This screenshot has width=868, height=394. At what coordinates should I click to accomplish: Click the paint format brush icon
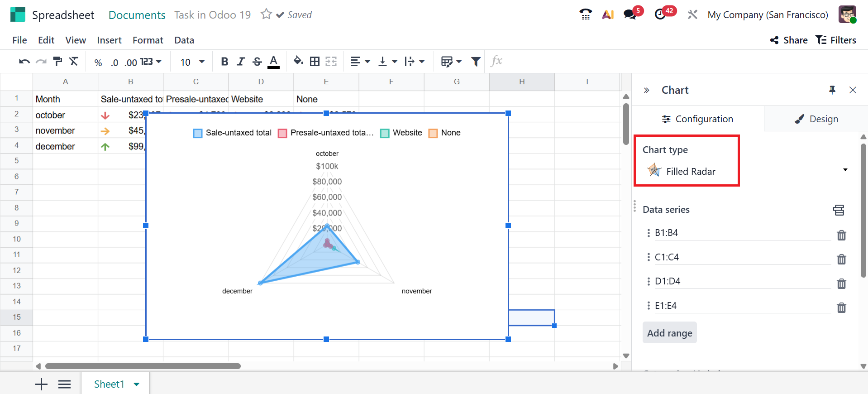[x=57, y=62]
